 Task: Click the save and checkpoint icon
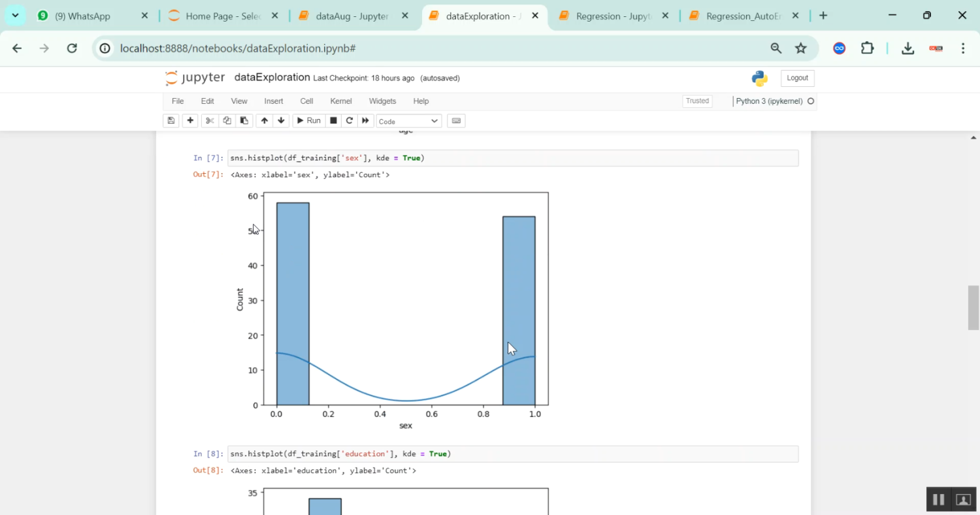pos(171,121)
